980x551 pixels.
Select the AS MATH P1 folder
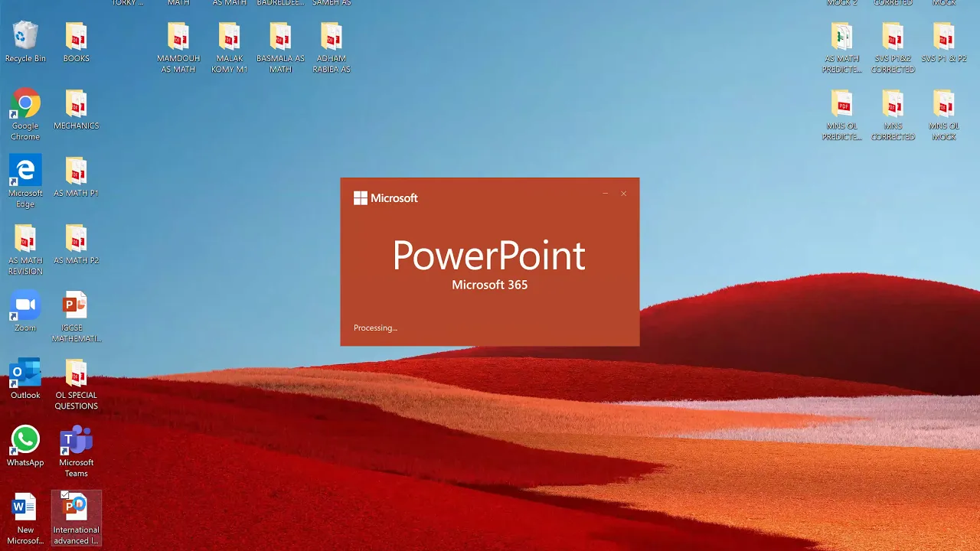(76, 178)
